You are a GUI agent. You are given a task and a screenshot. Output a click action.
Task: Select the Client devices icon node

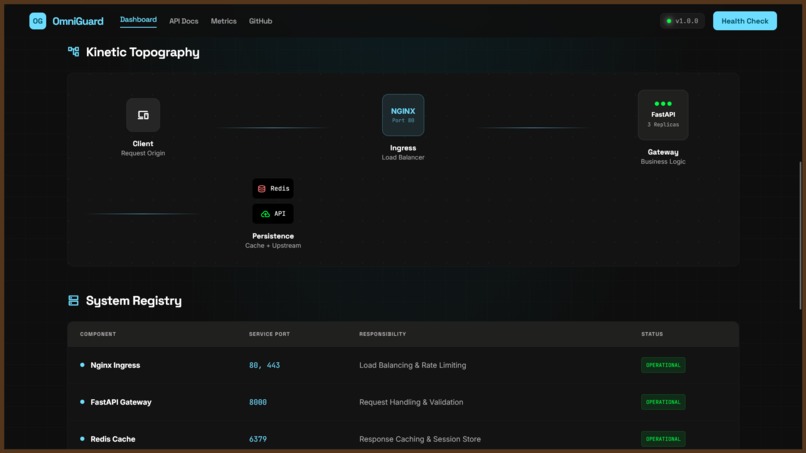[143, 115]
